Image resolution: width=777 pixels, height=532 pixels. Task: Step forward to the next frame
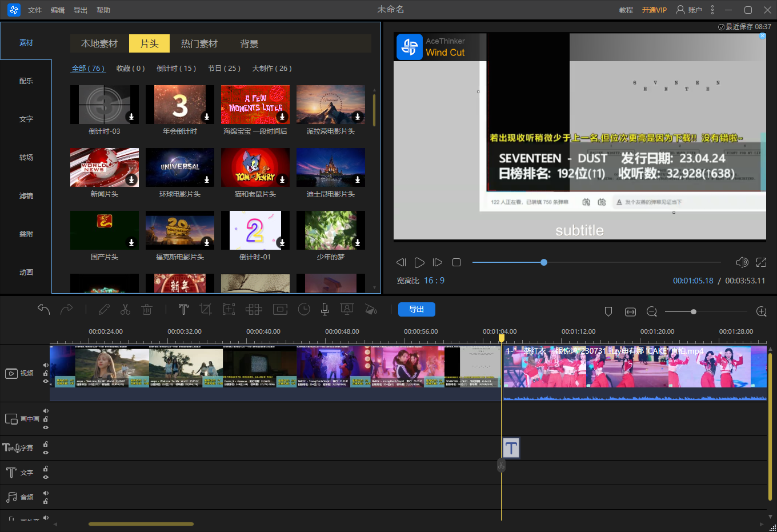tap(438, 262)
